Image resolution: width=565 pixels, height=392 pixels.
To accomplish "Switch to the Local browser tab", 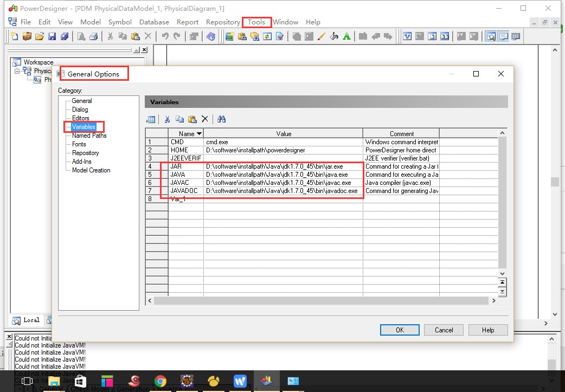I will pyautogui.click(x=27, y=320).
